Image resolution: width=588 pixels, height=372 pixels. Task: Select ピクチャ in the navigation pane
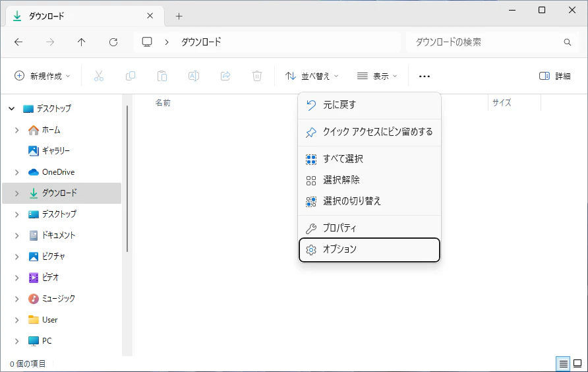click(53, 257)
